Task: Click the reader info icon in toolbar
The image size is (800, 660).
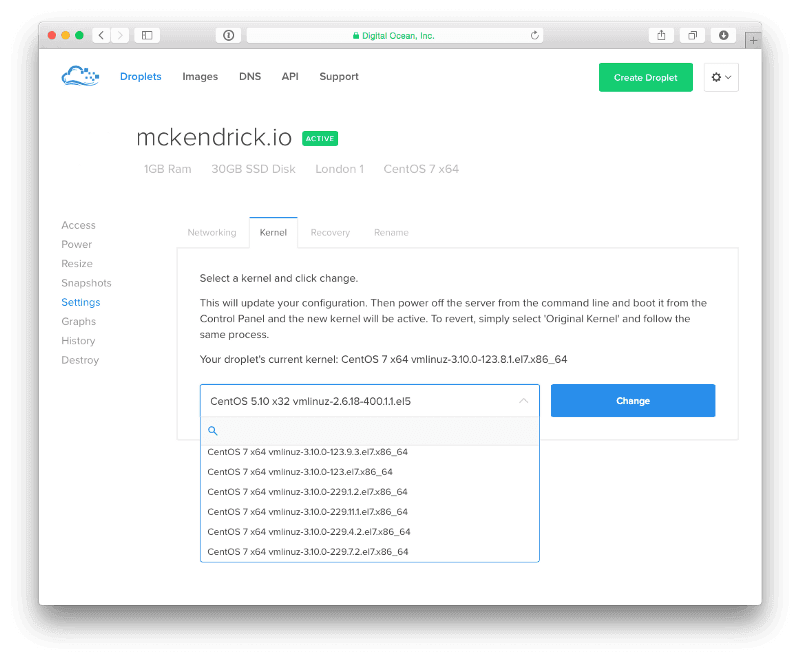Action: click(x=229, y=35)
